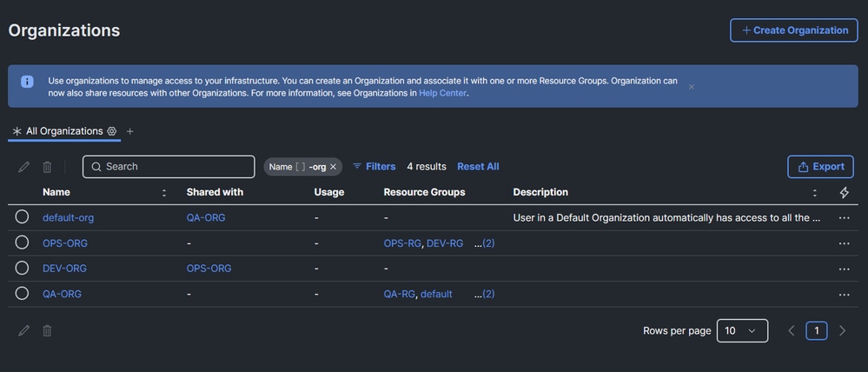Click Reset All filters link
The width and height of the screenshot is (868, 372).
coord(478,167)
